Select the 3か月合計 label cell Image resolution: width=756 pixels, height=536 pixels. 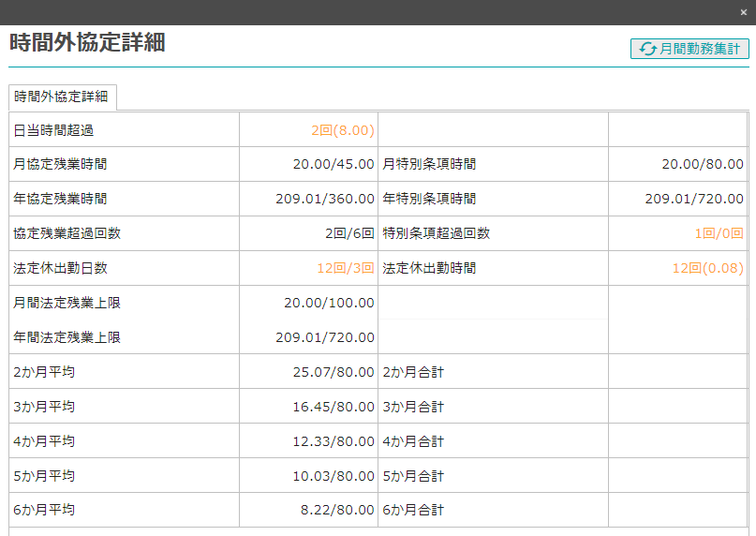(x=413, y=407)
